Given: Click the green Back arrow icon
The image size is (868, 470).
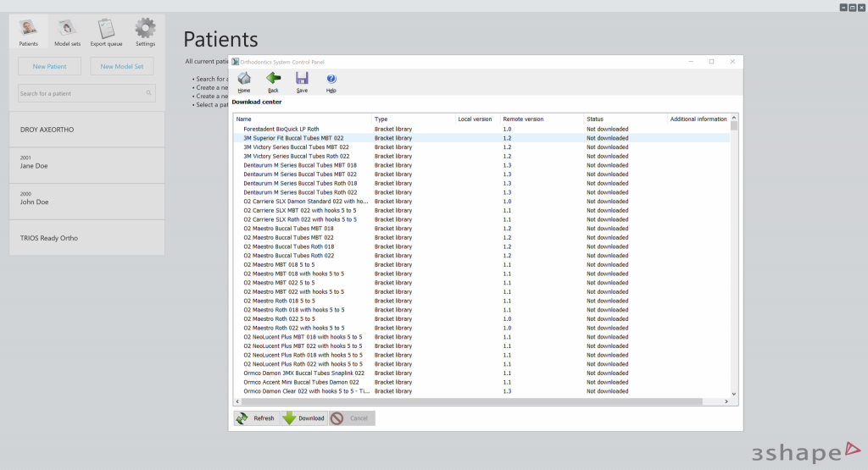Looking at the screenshot, I should tap(273, 80).
